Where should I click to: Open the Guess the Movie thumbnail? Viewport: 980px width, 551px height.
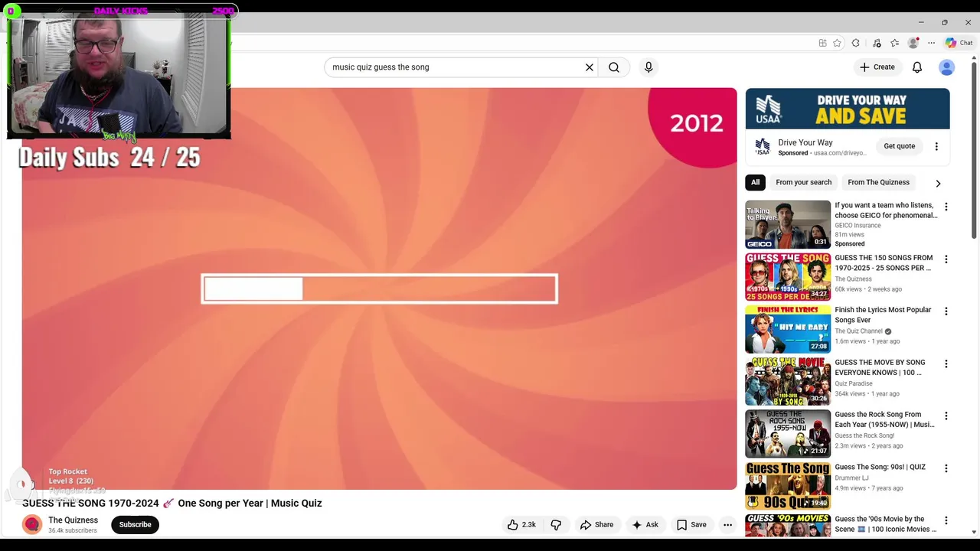788,382
